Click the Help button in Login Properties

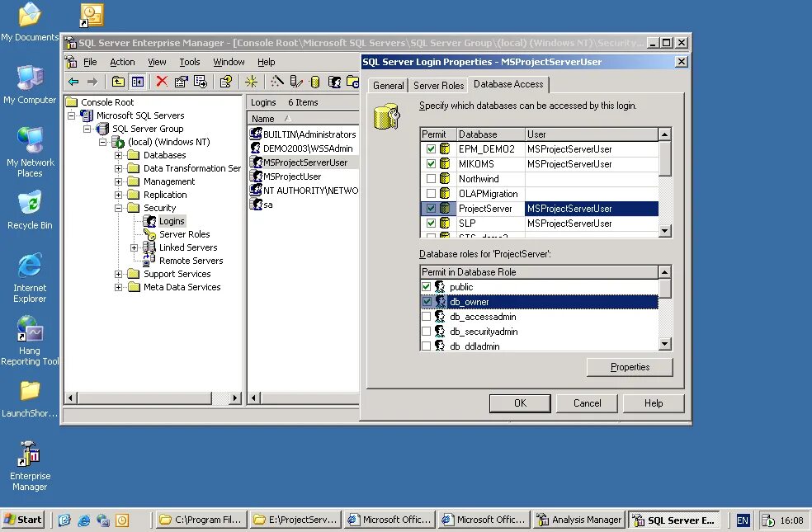coord(653,403)
